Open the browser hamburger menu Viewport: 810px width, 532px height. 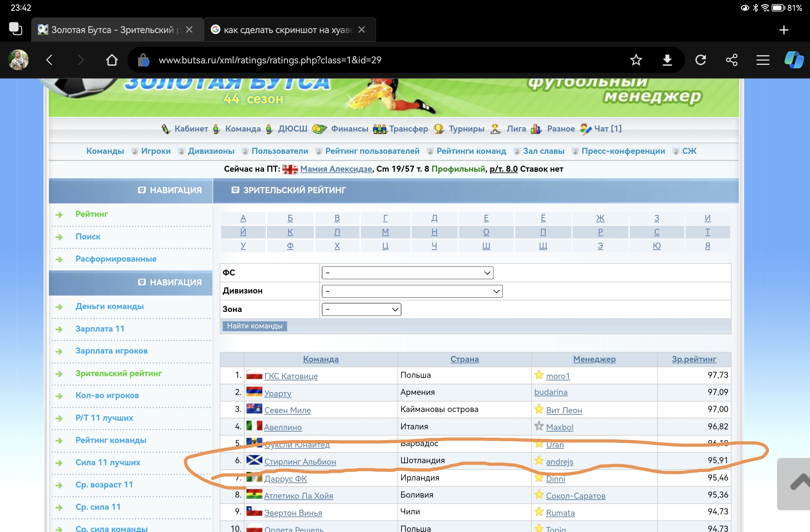coord(763,60)
